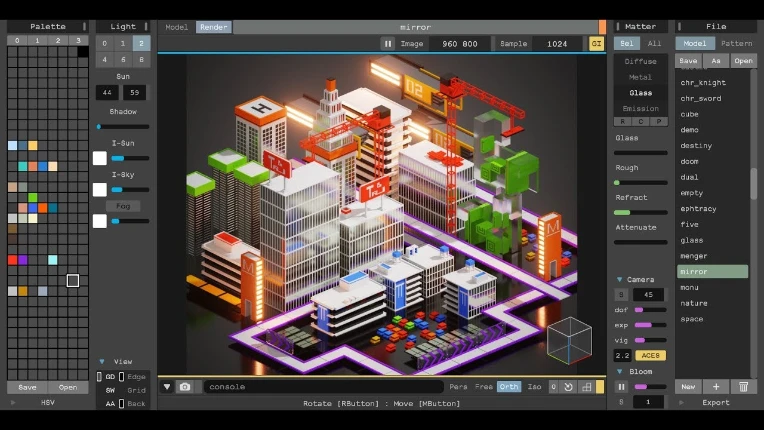Click the C button under Emission
Image resolution: width=764 pixels, height=430 pixels.
pyautogui.click(x=641, y=122)
